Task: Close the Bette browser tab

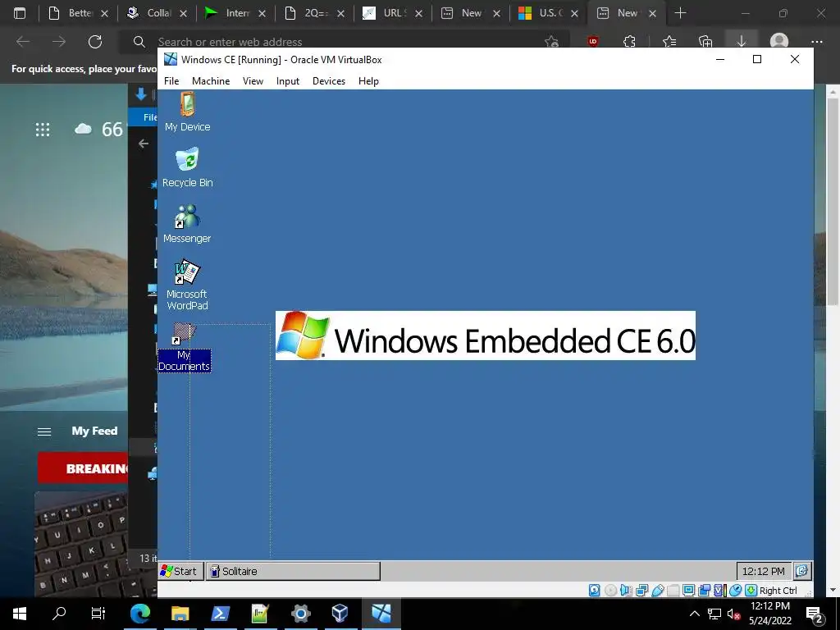Action: [104, 13]
